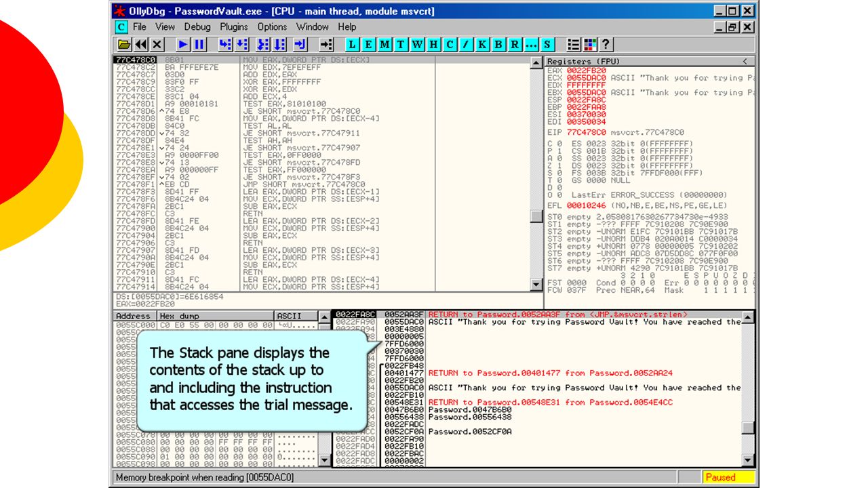
Task: Click the Registers (FPU) header bar
Action: [650, 62]
